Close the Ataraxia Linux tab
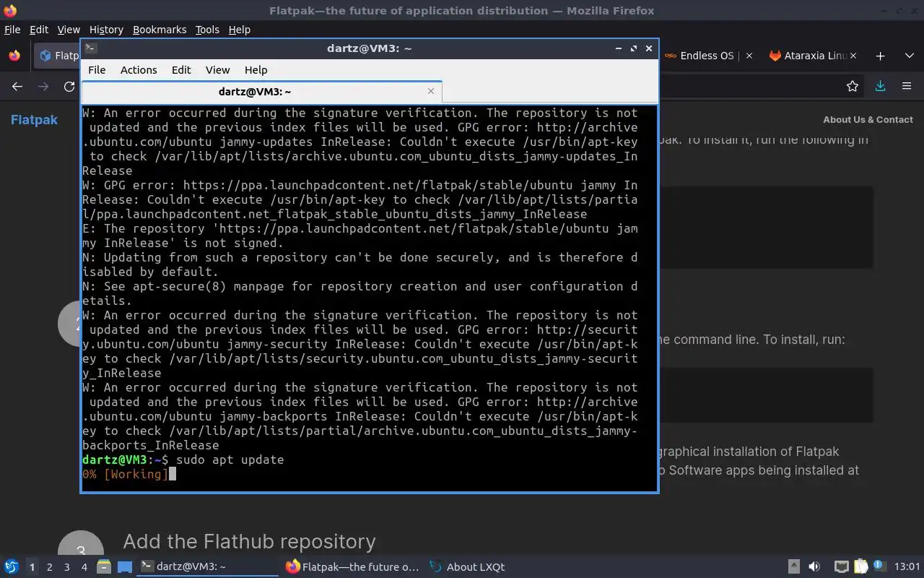 coord(853,56)
